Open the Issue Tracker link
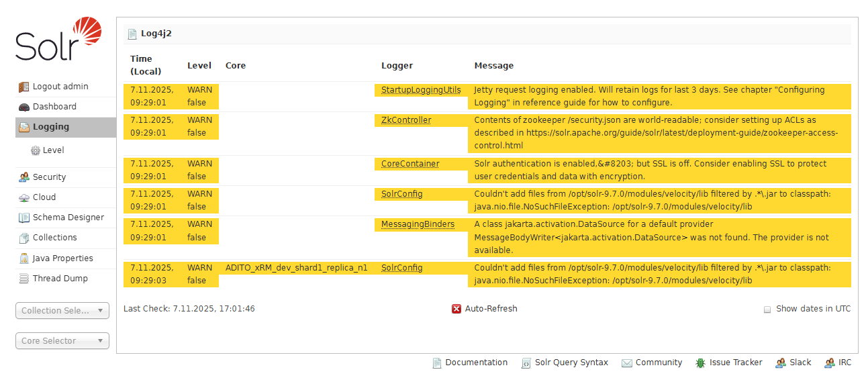This screenshot has height=382, width=868. pyautogui.click(x=729, y=363)
